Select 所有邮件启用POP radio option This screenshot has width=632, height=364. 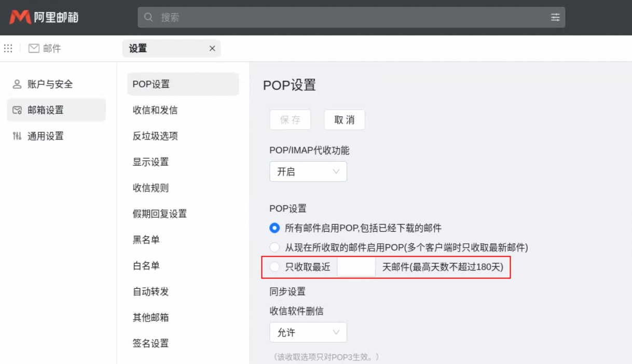[274, 228]
